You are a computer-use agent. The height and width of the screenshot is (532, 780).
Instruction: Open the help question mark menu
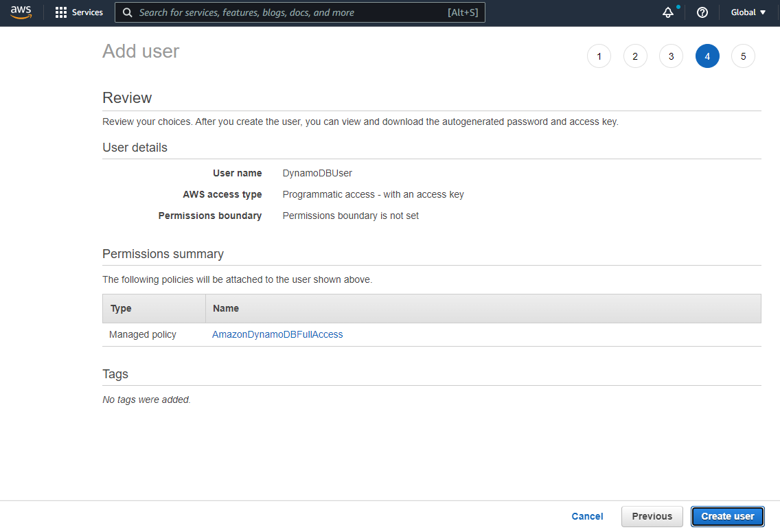[702, 12]
